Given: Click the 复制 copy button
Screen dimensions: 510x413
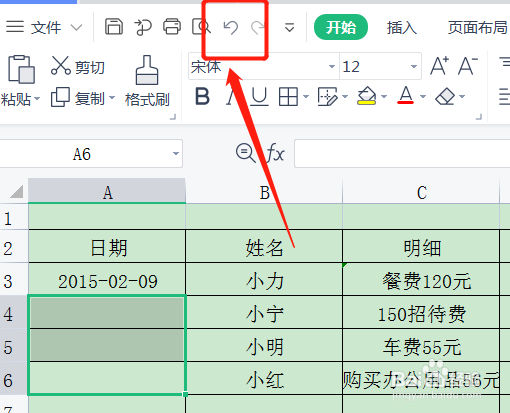Looking at the screenshot, I should pos(78,98).
